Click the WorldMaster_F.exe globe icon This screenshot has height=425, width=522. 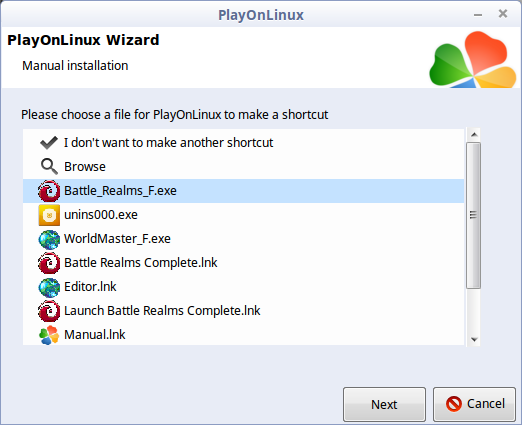coord(49,239)
